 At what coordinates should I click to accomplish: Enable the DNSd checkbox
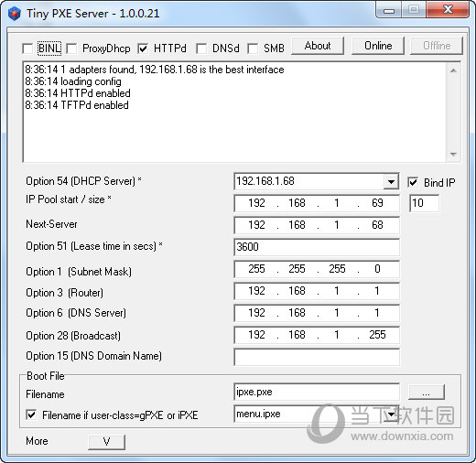[201, 48]
